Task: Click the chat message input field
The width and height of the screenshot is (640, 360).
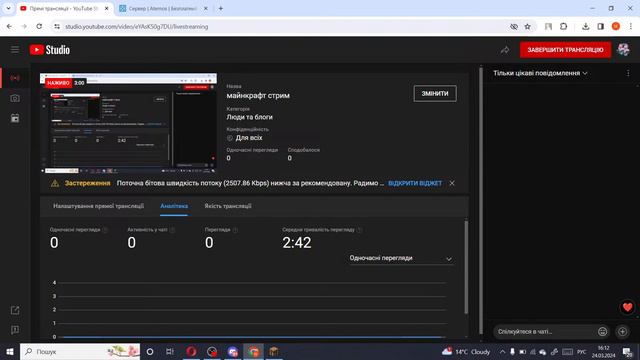Action: click(545, 331)
